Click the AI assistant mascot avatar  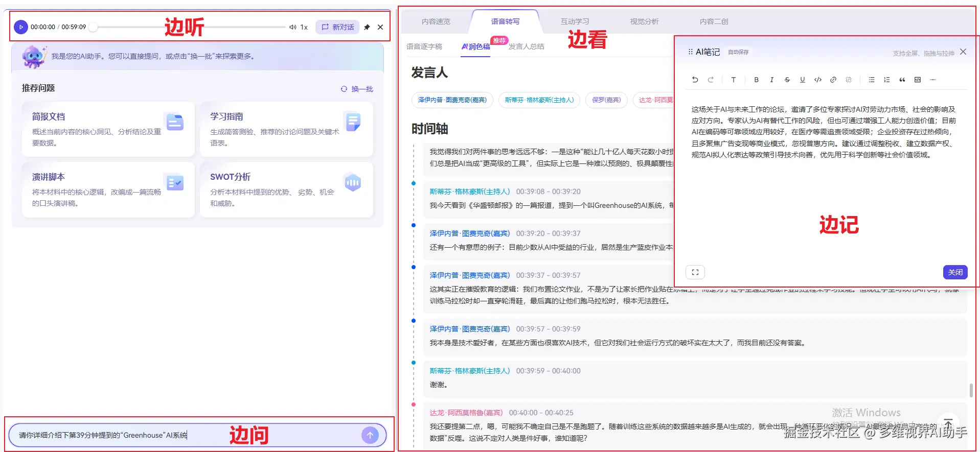[x=34, y=56]
